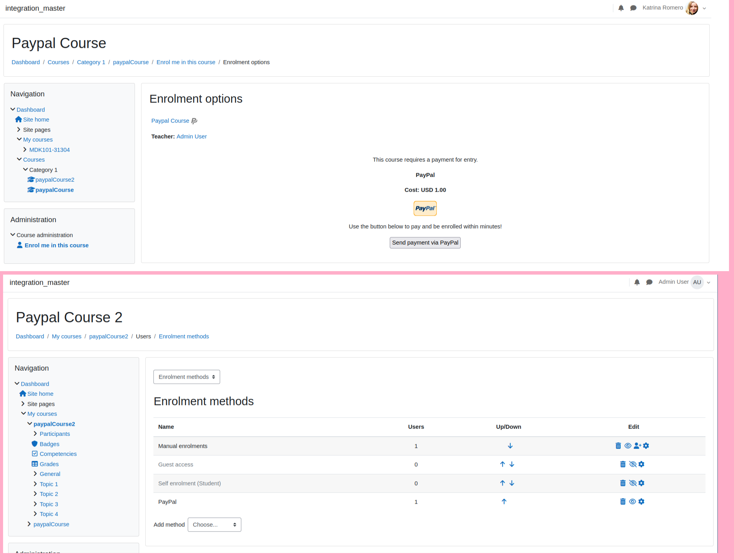Open notifications bell in Katrina Romero's header
This screenshot has width=734, height=560.
coord(621,8)
